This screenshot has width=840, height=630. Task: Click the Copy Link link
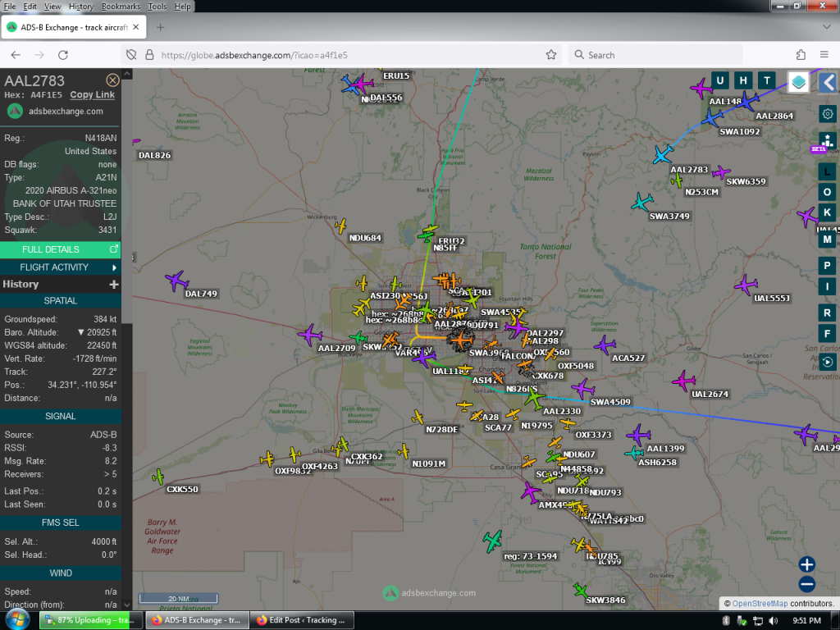pos(92,95)
